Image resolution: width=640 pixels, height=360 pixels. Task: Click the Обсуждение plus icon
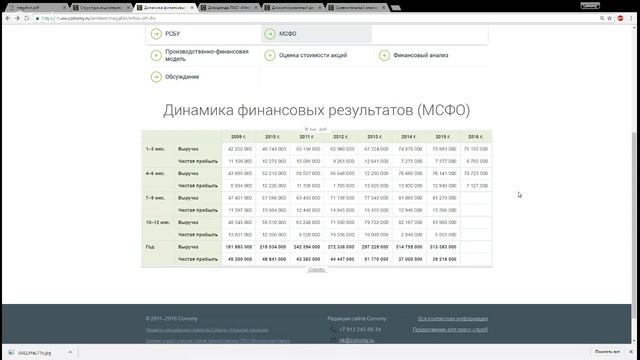coord(156,77)
